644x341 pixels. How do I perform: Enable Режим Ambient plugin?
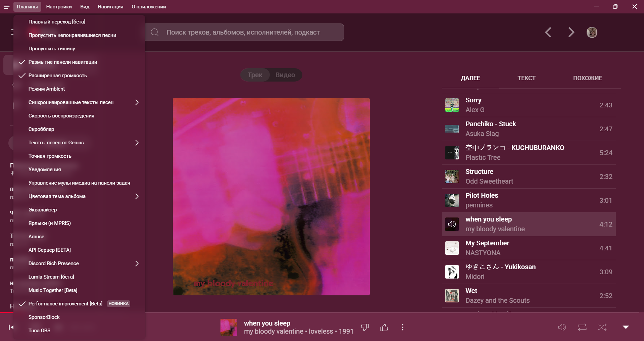coord(79,89)
